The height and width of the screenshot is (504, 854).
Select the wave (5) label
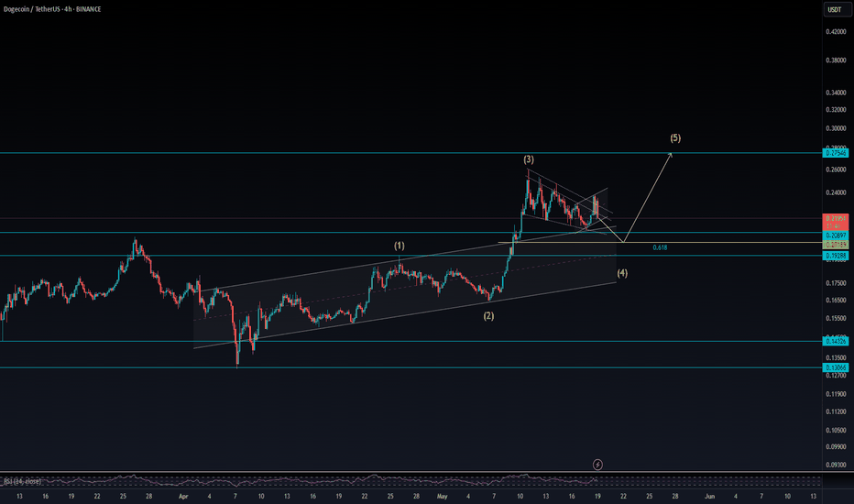[675, 137]
